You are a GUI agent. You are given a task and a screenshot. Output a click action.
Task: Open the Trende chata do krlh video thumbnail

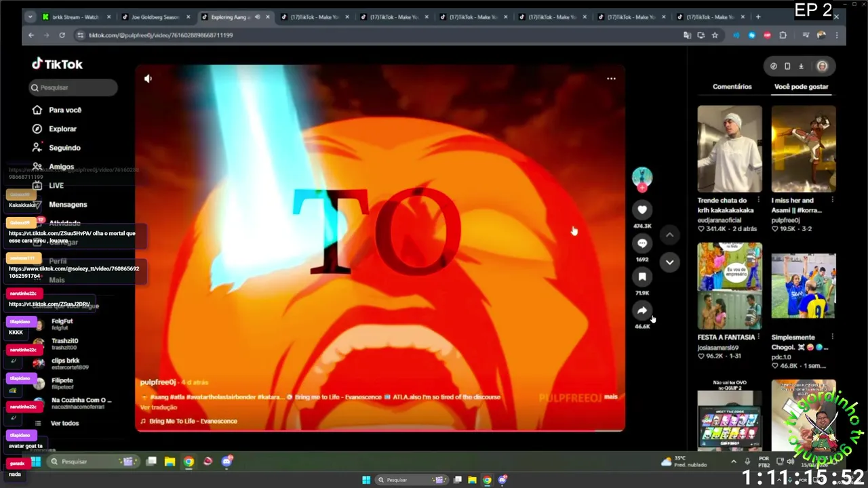(x=730, y=149)
